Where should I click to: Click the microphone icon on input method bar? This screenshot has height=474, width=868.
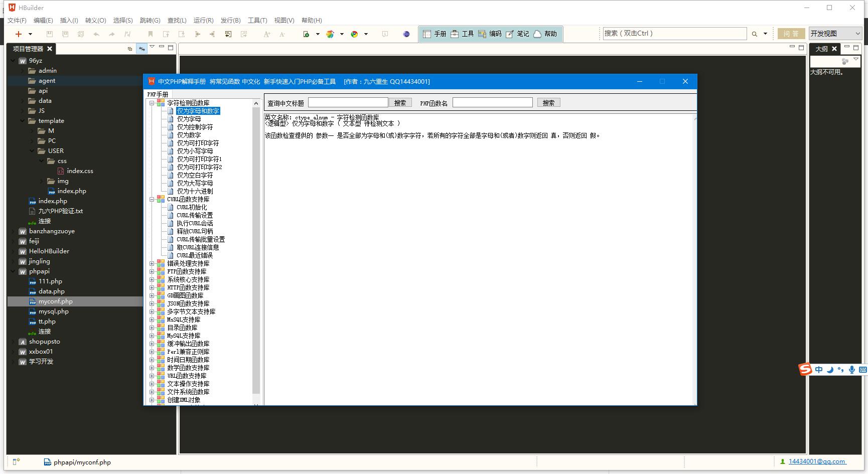click(851, 370)
